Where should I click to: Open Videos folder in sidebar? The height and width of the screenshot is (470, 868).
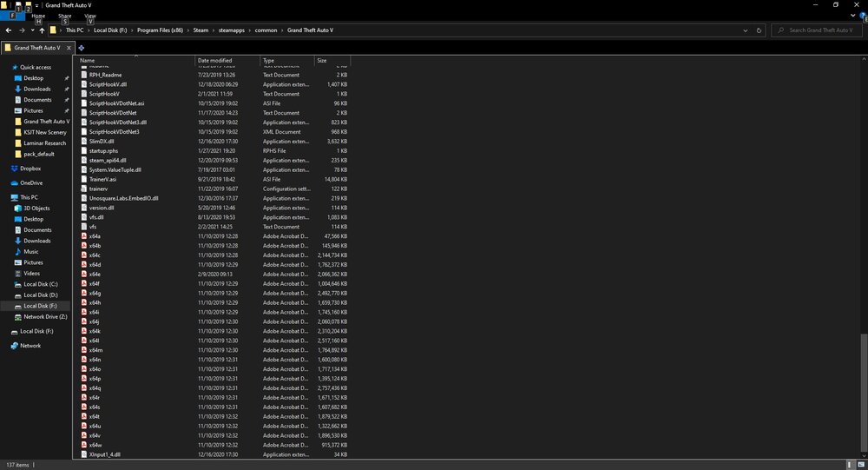31,274
